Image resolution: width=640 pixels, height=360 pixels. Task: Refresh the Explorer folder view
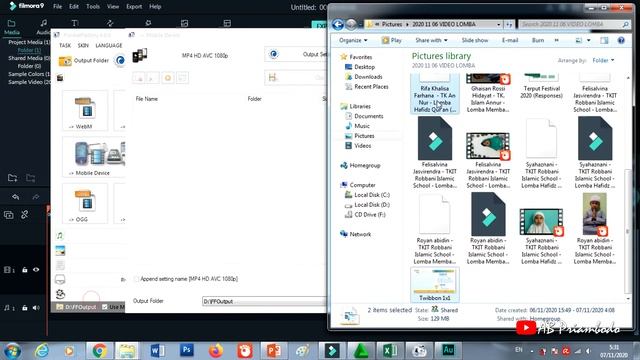pos(509,24)
